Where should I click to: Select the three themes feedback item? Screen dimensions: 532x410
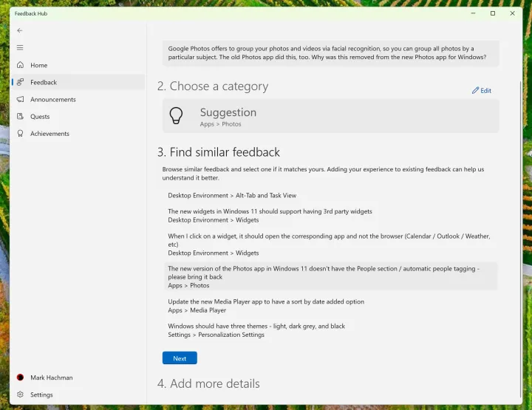pos(256,330)
